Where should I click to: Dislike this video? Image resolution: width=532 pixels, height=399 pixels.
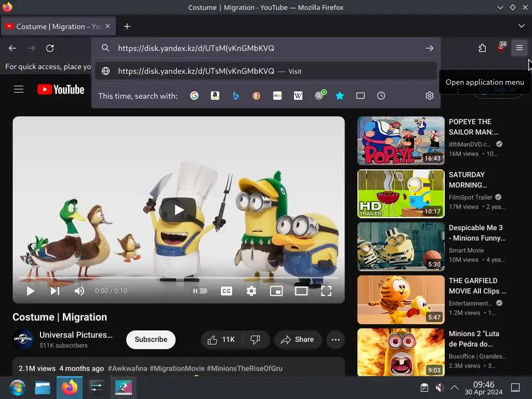[x=256, y=340]
